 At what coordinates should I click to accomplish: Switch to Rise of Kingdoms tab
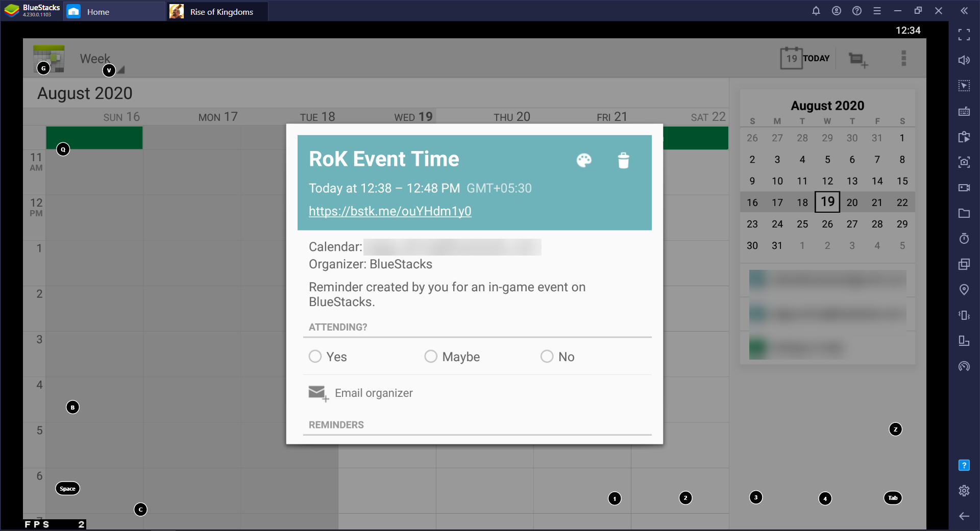click(217, 11)
